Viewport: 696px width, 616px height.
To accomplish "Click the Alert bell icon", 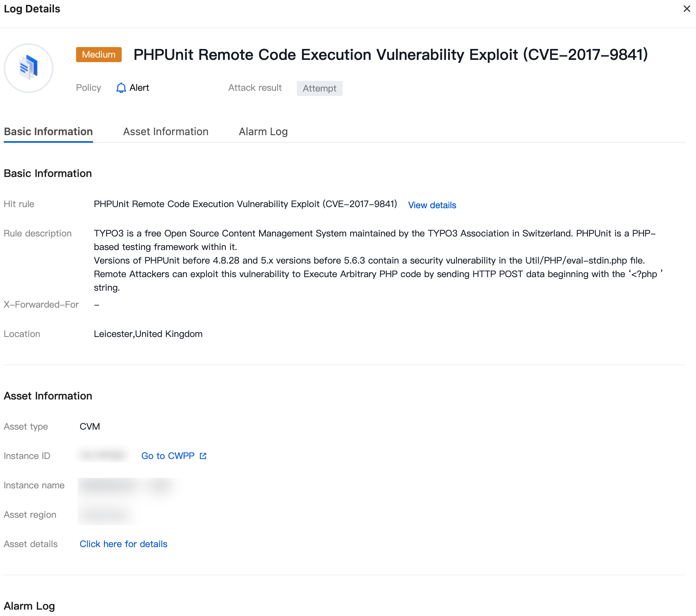I will (x=121, y=88).
